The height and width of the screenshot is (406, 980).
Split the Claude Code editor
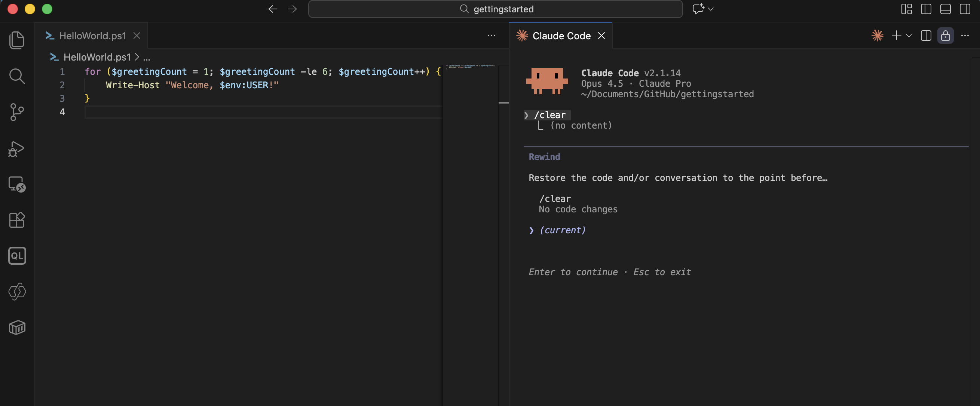tap(926, 36)
